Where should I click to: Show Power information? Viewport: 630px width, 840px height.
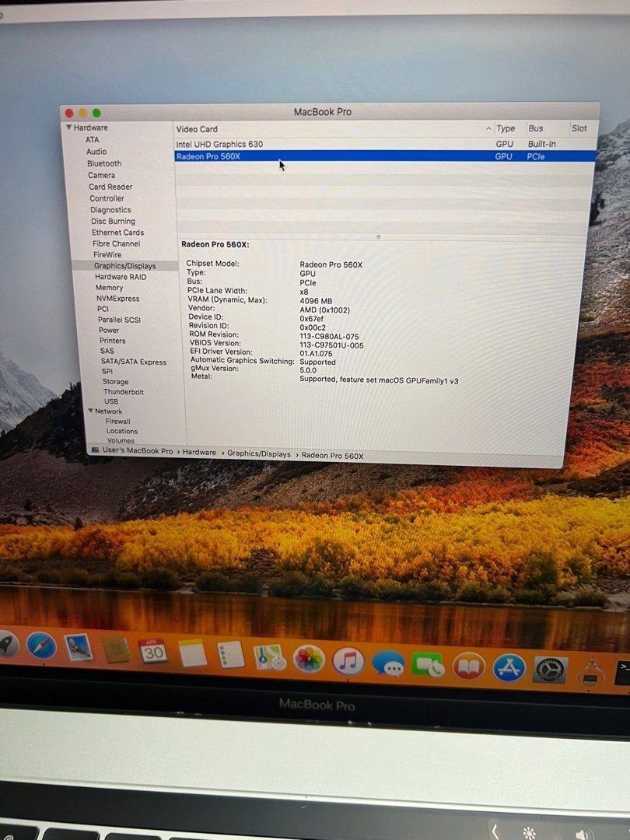pyautogui.click(x=109, y=330)
